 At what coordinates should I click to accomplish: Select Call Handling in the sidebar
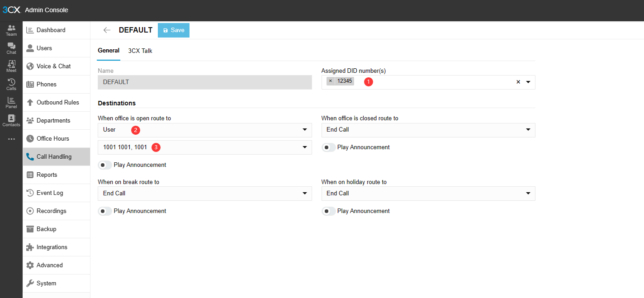57,157
